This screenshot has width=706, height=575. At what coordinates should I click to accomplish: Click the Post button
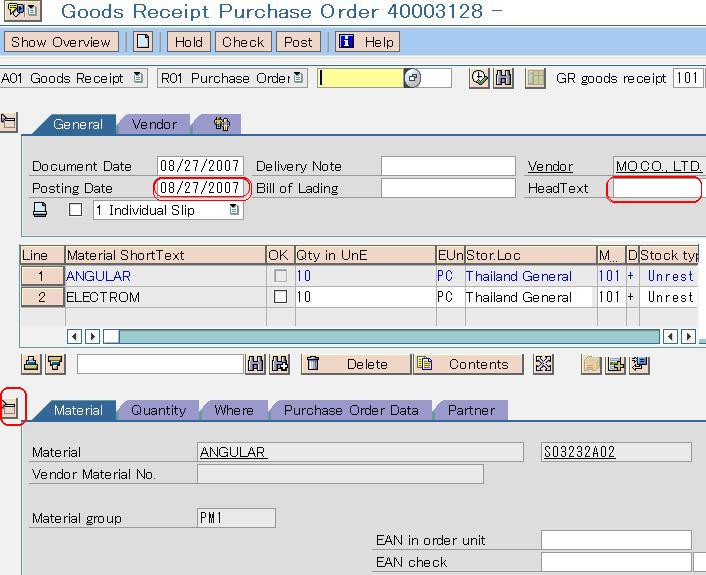(298, 42)
